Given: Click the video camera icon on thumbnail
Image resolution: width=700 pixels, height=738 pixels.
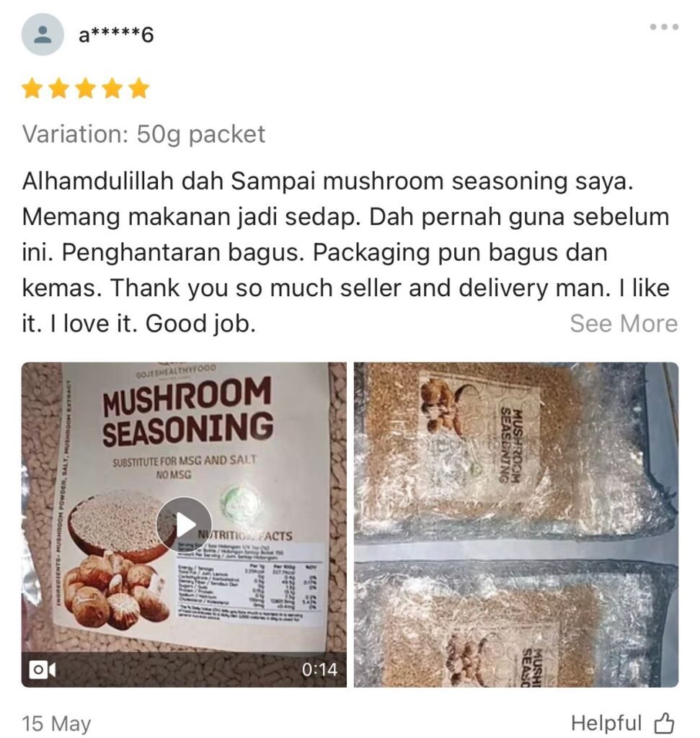Looking at the screenshot, I should coord(43,670).
